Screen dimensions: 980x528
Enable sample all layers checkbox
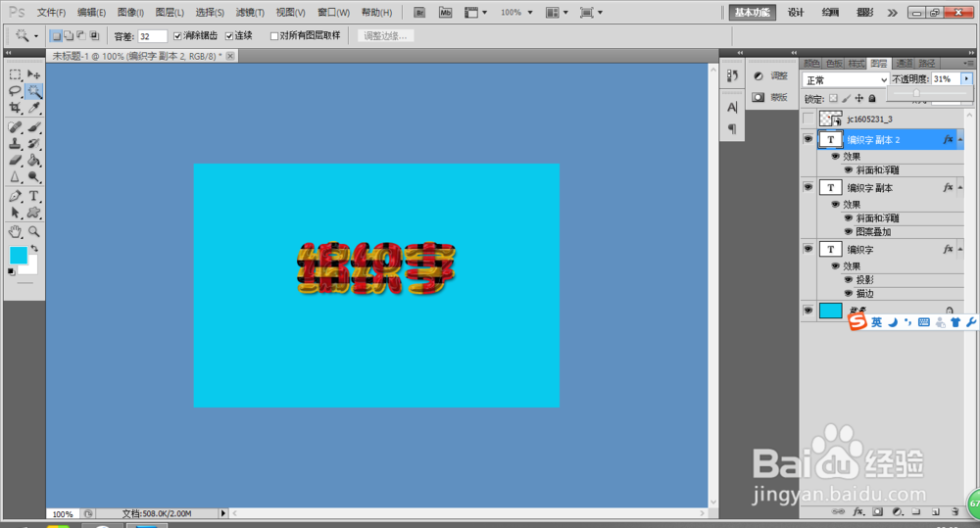(x=273, y=36)
